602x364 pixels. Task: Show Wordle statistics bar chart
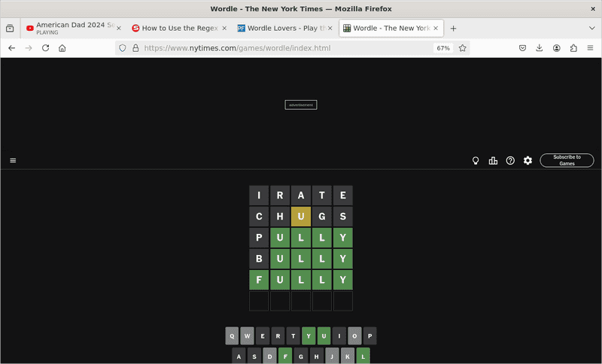click(493, 161)
